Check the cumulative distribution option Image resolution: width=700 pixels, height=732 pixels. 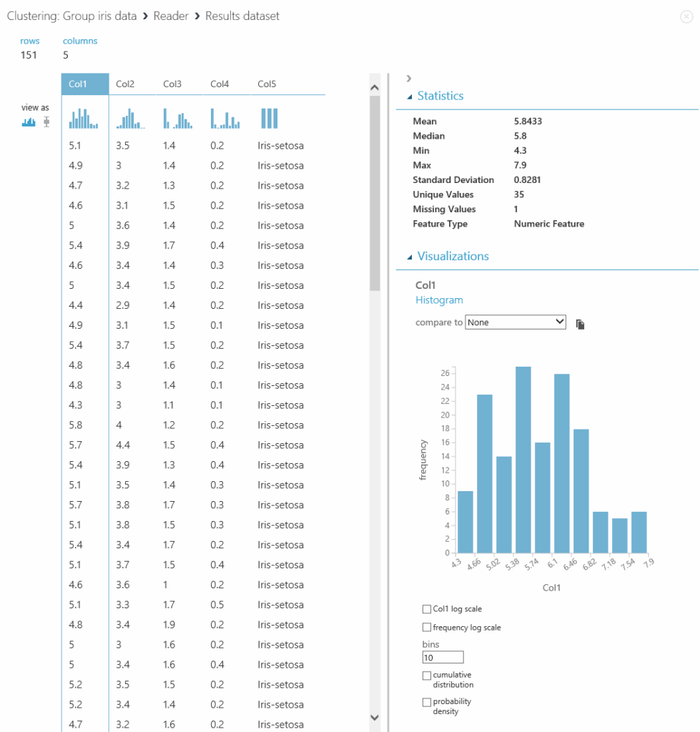click(x=427, y=675)
